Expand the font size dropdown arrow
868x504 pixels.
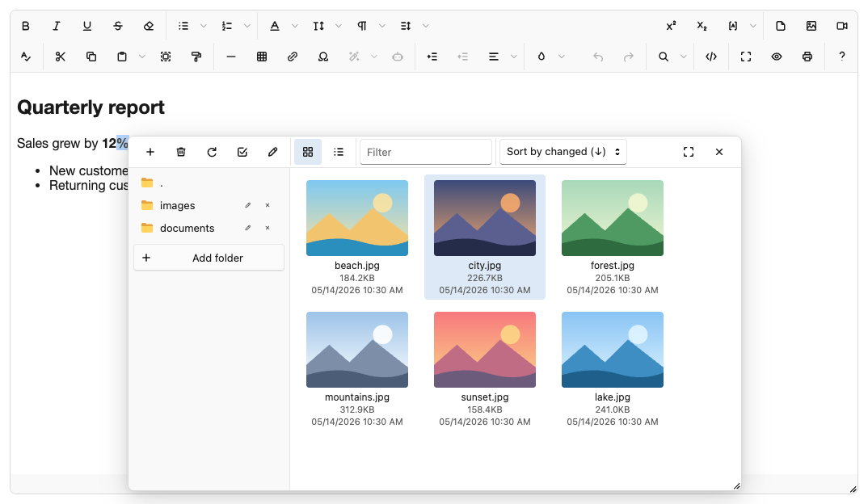[339, 26]
